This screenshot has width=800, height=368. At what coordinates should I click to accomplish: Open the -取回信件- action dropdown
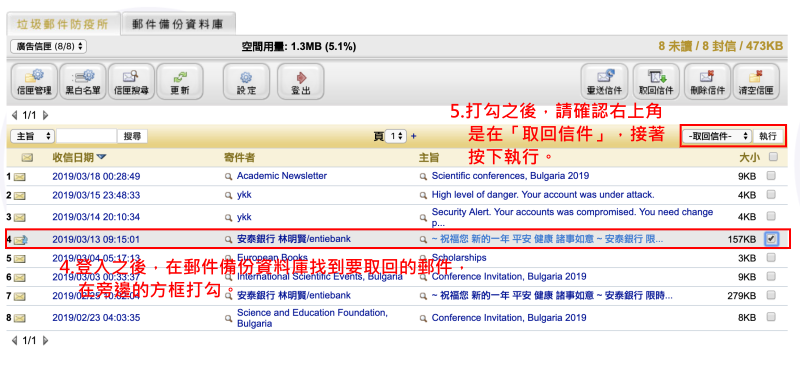coord(718,136)
